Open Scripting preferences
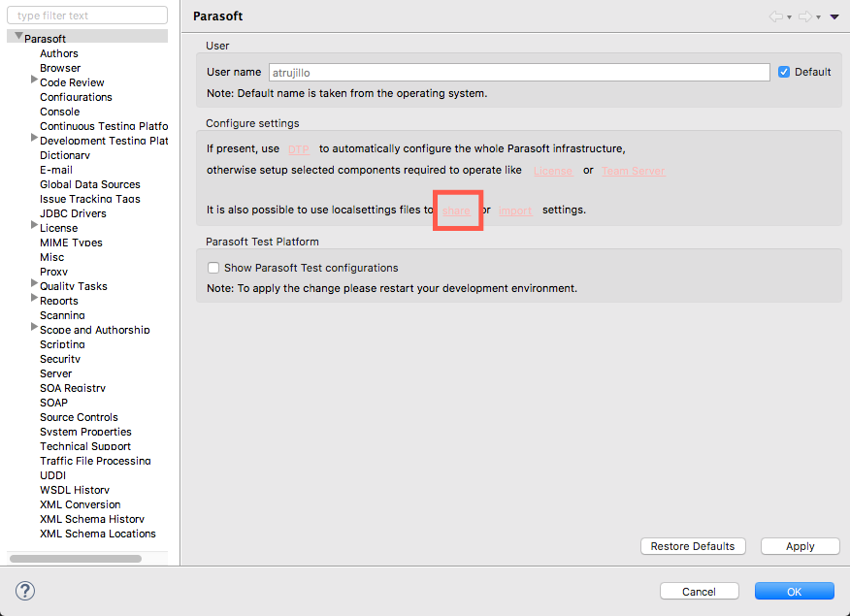The image size is (850, 616). 62,344
